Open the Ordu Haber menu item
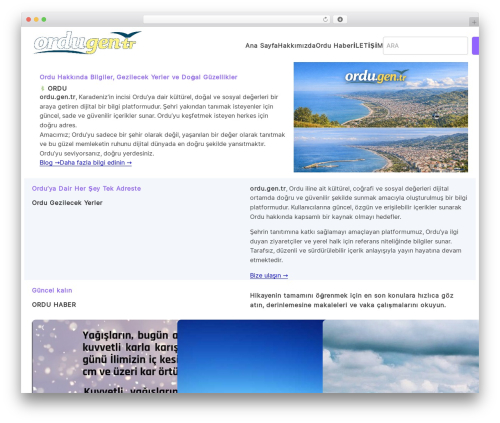This screenshot has width=500, height=423. pos(334,46)
